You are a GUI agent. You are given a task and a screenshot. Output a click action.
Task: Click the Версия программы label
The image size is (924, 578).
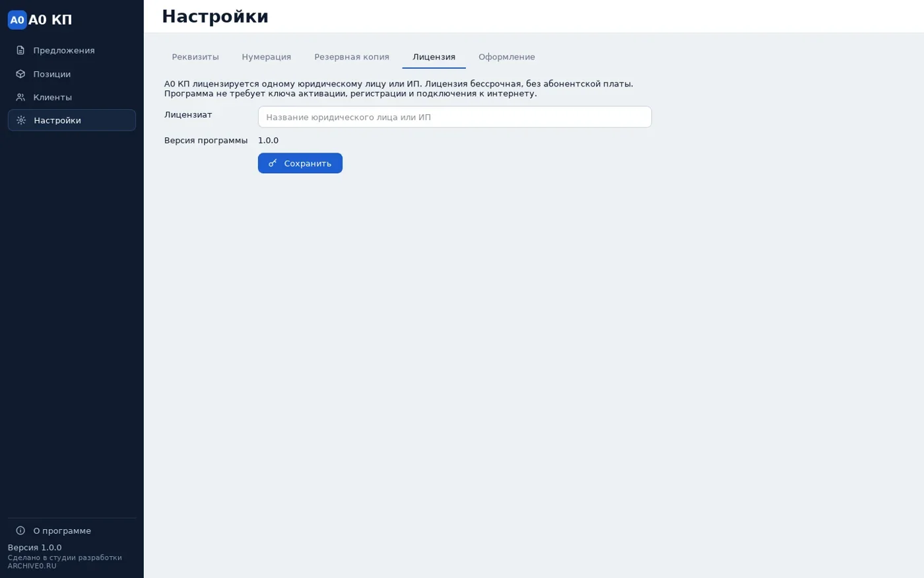point(206,141)
